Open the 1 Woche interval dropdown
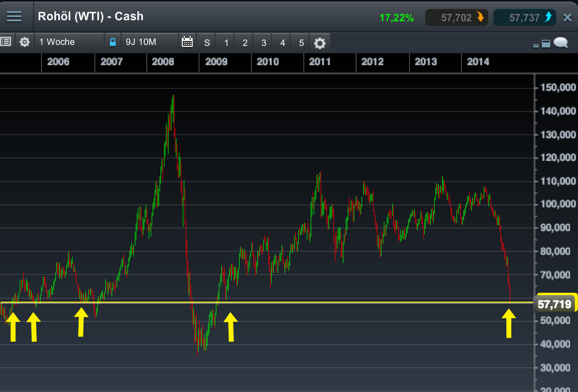 (x=69, y=42)
